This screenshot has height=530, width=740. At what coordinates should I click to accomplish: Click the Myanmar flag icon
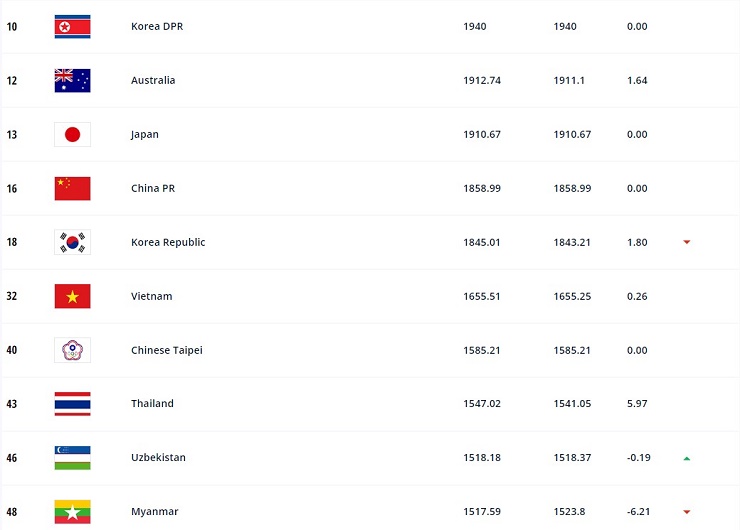(72, 511)
